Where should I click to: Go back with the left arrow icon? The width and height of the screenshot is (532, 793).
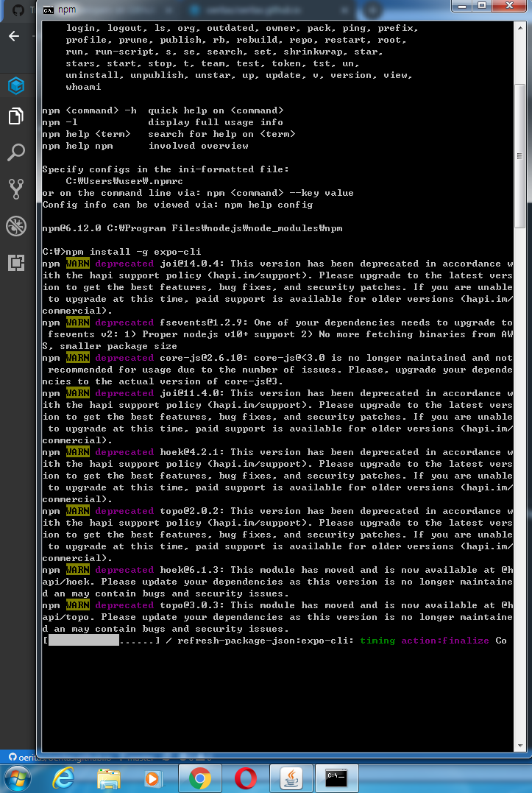(14, 36)
